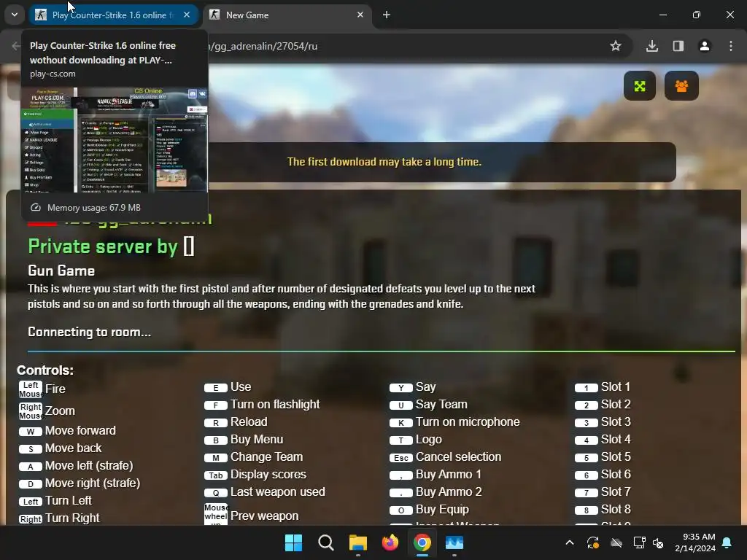The image size is (747, 560).
Task: Click the 'Buy Ammo 1' control label
Action: tap(449, 474)
